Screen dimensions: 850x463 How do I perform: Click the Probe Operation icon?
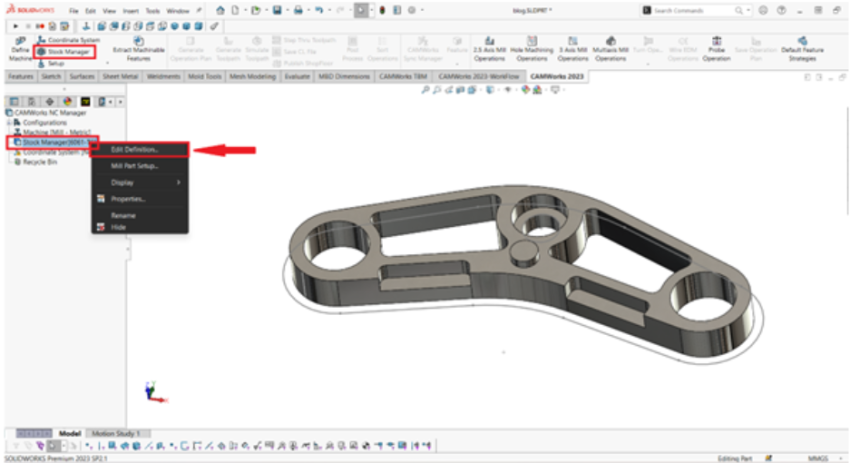click(x=715, y=51)
